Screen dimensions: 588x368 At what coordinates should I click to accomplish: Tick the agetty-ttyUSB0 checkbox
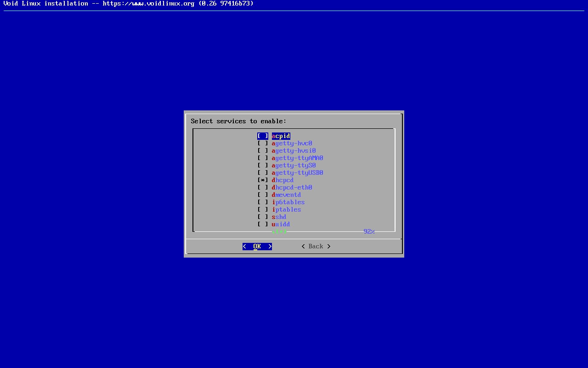click(x=262, y=173)
